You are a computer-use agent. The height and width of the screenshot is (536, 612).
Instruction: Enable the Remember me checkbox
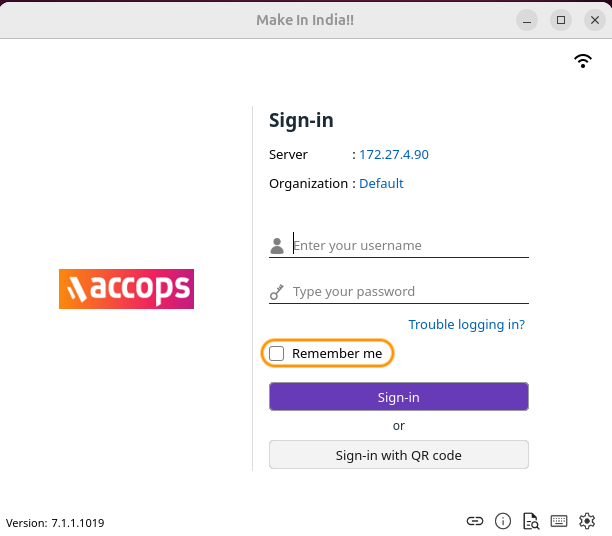coord(277,353)
